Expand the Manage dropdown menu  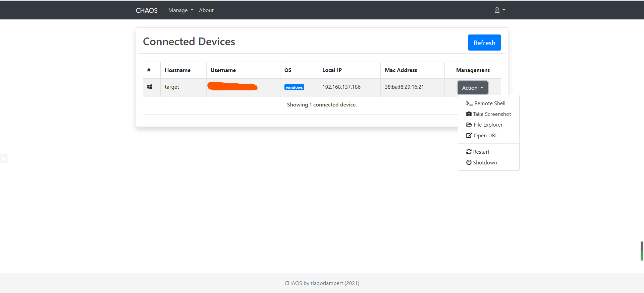coord(180,10)
